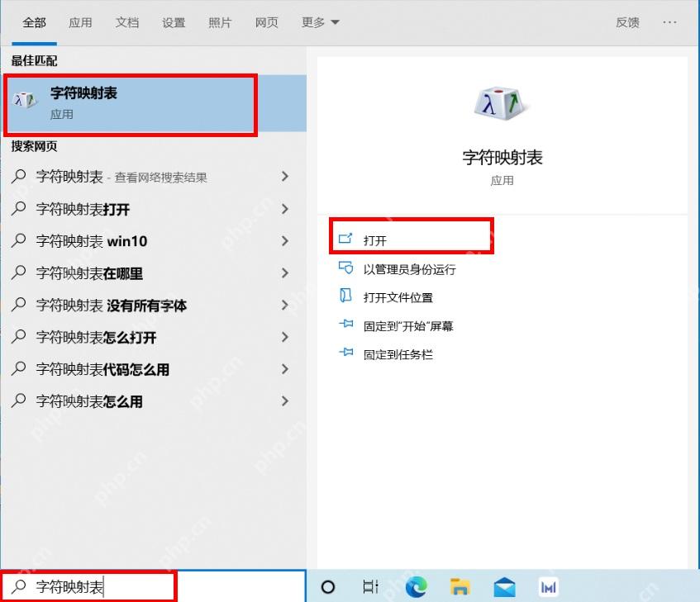The height and width of the screenshot is (602, 700).
Task: Click the pin icon for 固定到"开始"屏幕
Action: pyautogui.click(x=346, y=324)
